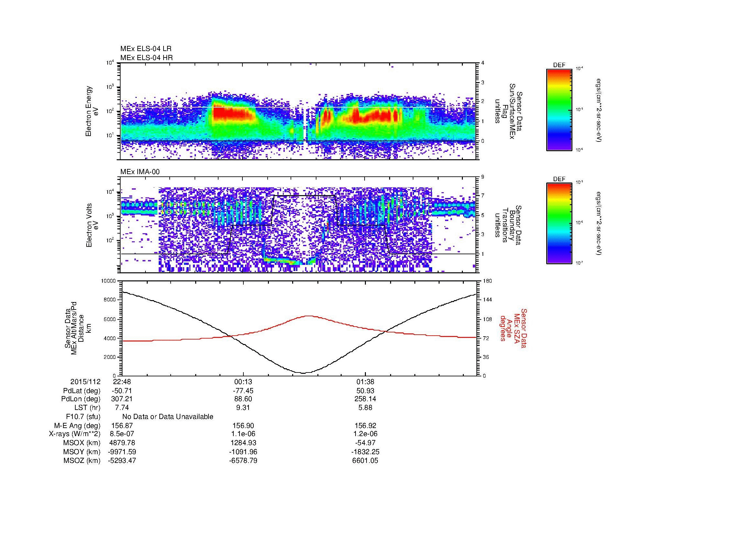
Task: Click the 00:13 time tick label
Action: [x=243, y=382]
